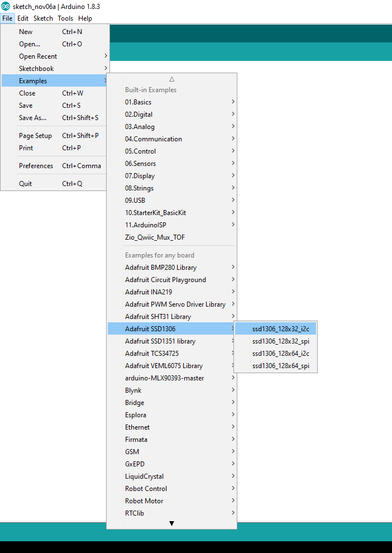
Task: Click Quit in the File menu
Action: [26, 184]
